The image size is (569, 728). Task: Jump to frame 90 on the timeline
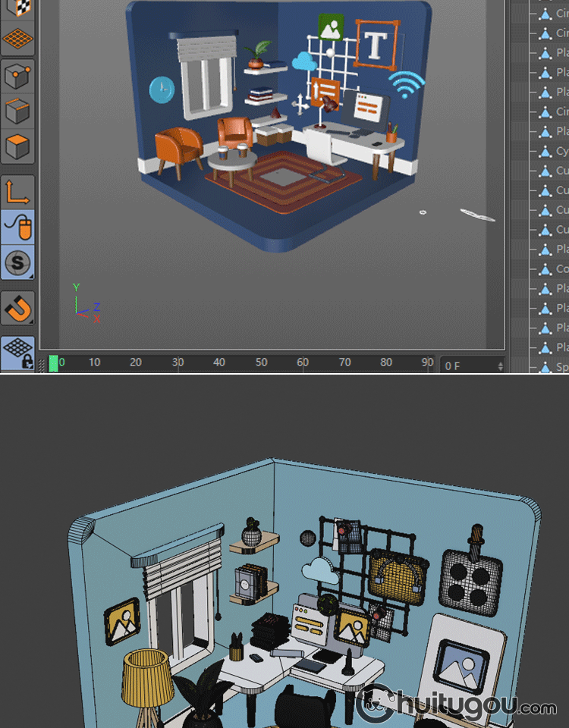[427, 362]
